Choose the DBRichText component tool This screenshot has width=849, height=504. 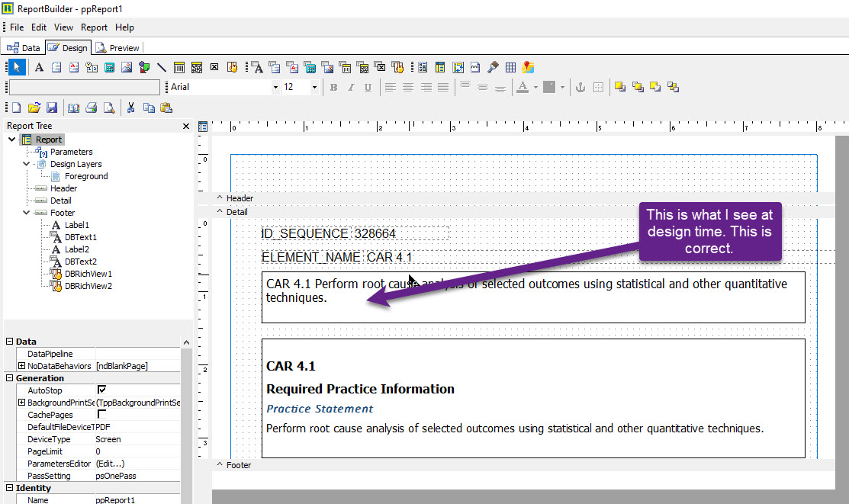(292, 67)
